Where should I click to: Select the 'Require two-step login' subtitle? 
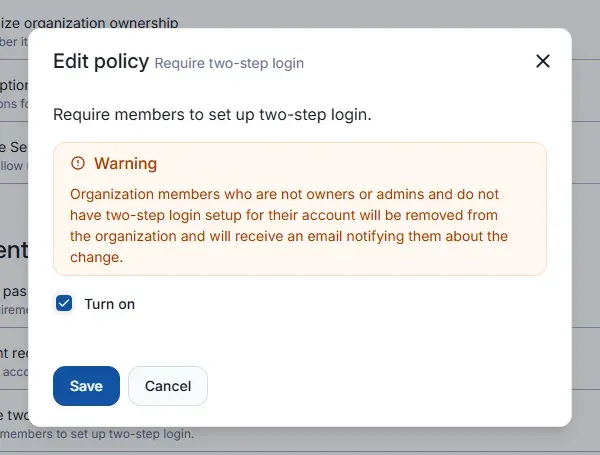tap(229, 63)
